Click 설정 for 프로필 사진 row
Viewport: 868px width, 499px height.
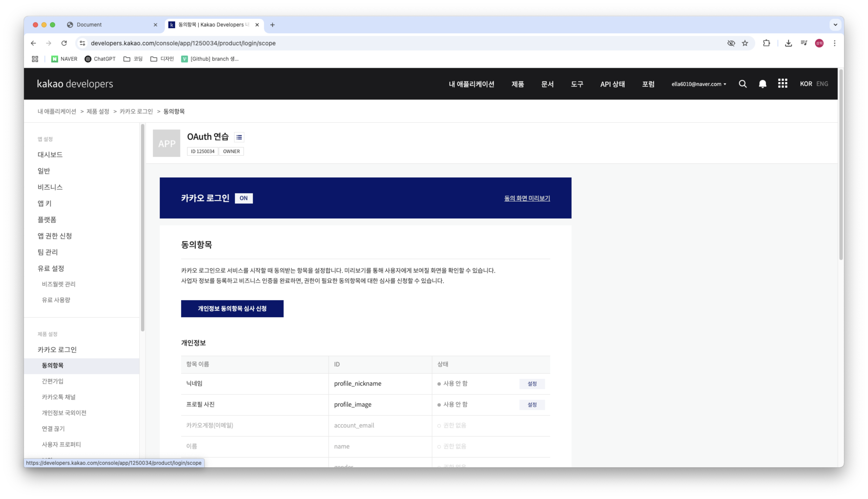[532, 405]
